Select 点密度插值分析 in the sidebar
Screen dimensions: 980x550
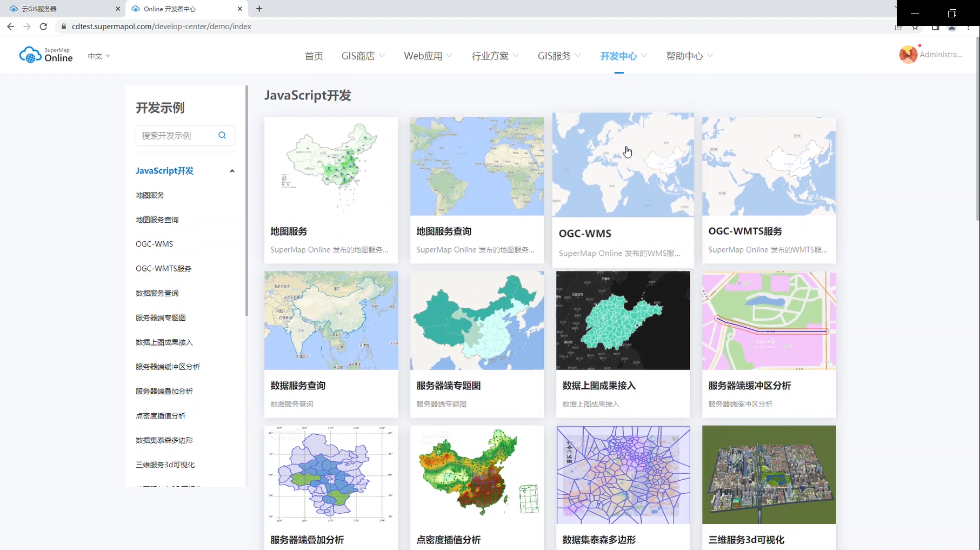pos(161,416)
